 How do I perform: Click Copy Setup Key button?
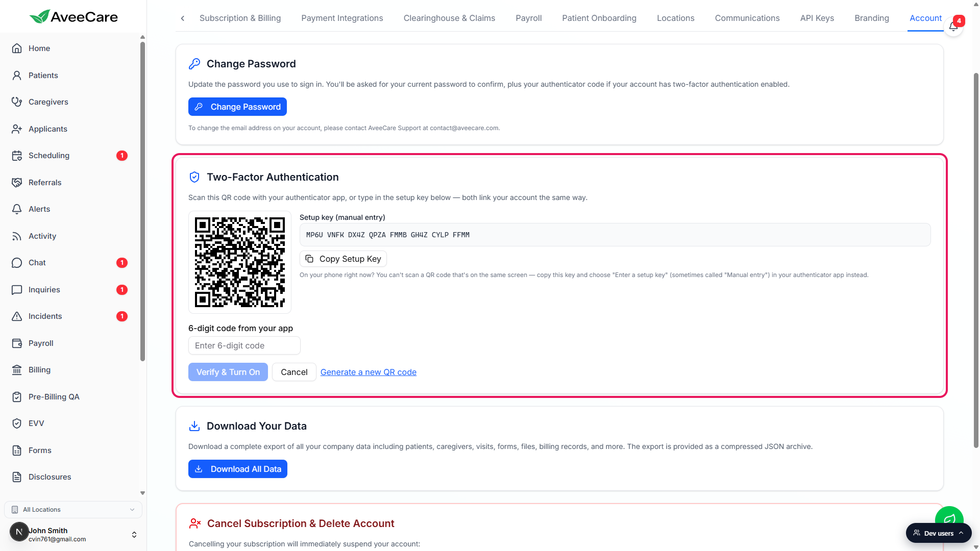343,259
